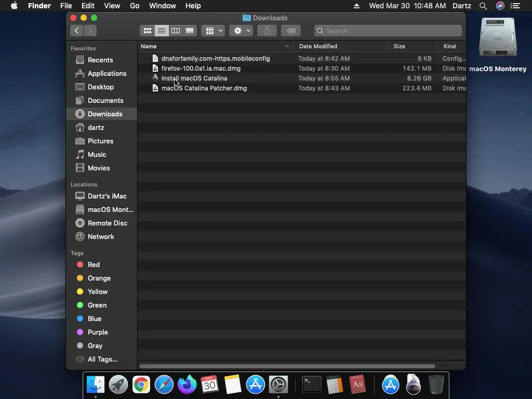Open the Go menu
Viewport: 532px width, 399px height.
[x=135, y=6]
